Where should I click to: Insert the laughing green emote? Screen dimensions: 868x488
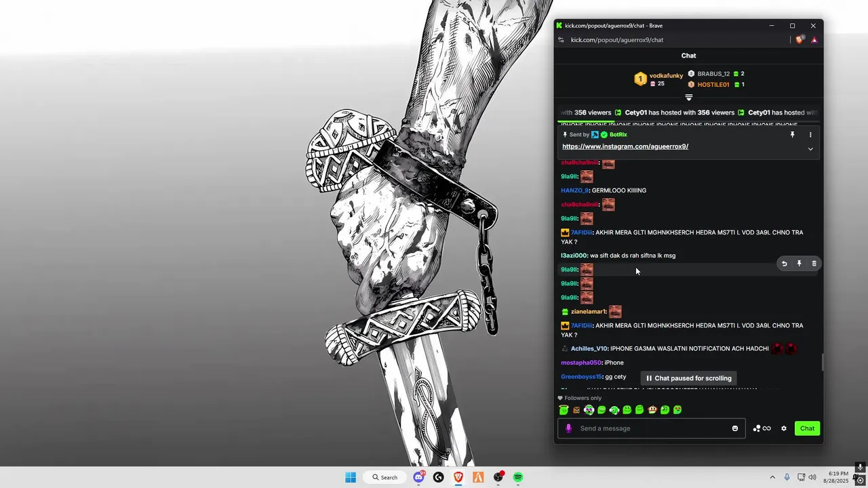(601, 409)
